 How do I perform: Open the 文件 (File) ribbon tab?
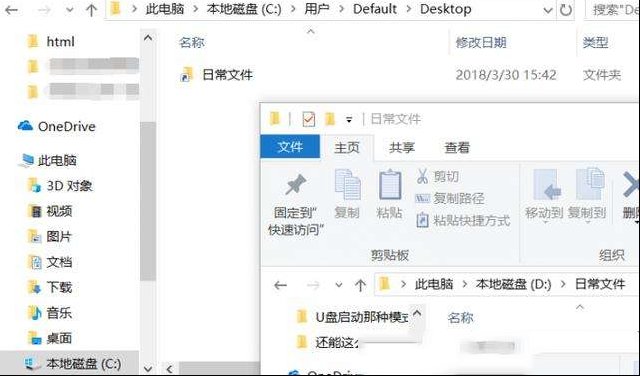[290, 147]
